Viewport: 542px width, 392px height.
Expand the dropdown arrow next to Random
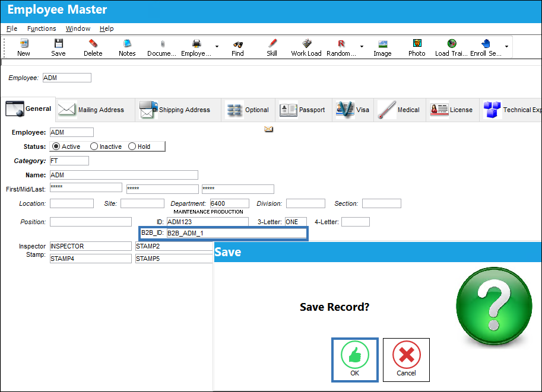pos(362,46)
